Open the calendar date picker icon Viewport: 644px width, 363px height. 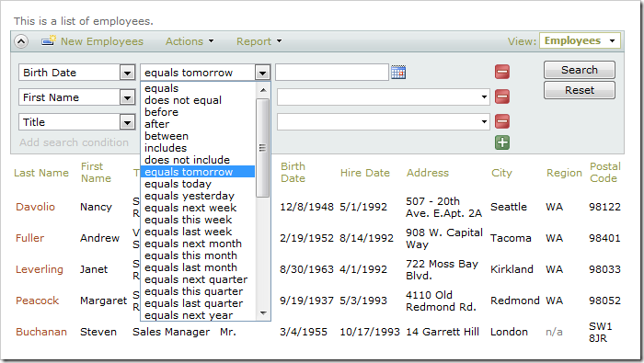(398, 73)
